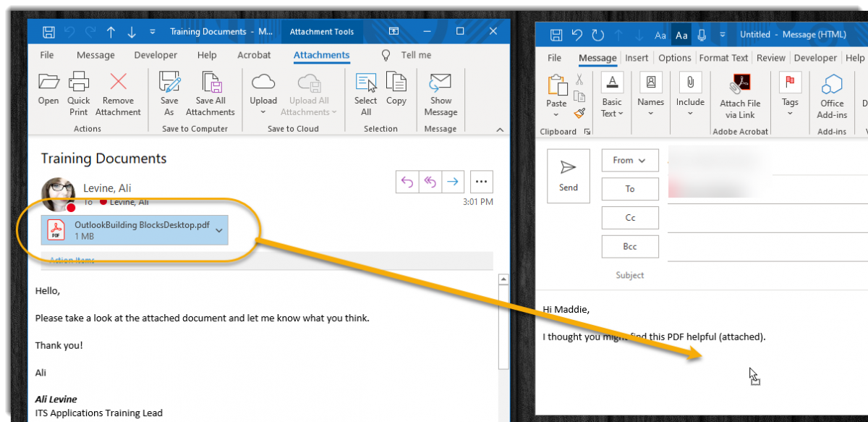The height and width of the screenshot is (422, 868).
Task: Open Save All Attachments
Action: click(210, 92)
